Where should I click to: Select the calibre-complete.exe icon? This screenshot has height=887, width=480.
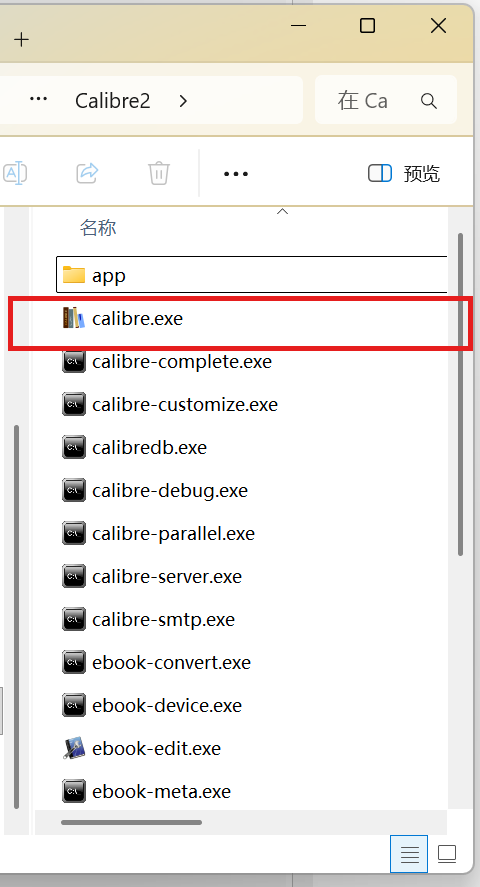[x=73, y=361]
